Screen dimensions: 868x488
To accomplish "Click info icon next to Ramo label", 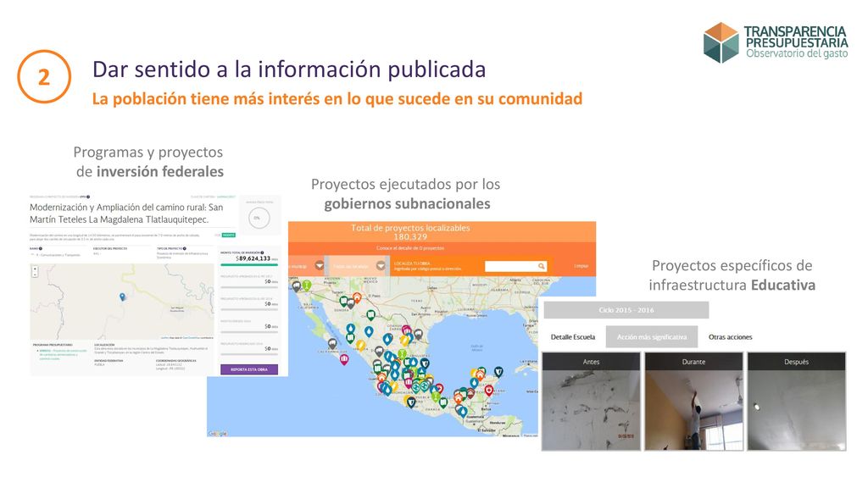I will (x=41, y=248).
